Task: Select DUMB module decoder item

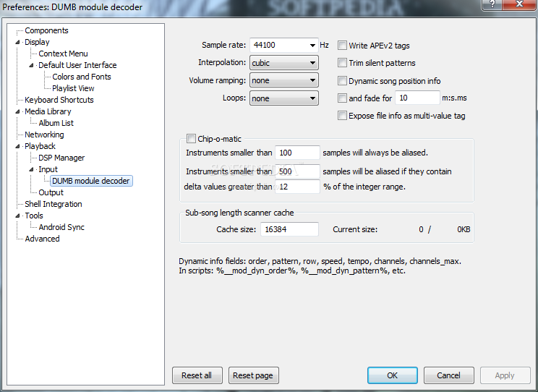Action: [x=91, y=181]
